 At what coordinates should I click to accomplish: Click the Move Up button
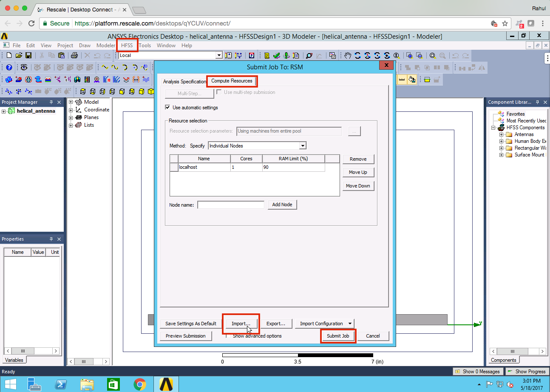tap(358, 172)
